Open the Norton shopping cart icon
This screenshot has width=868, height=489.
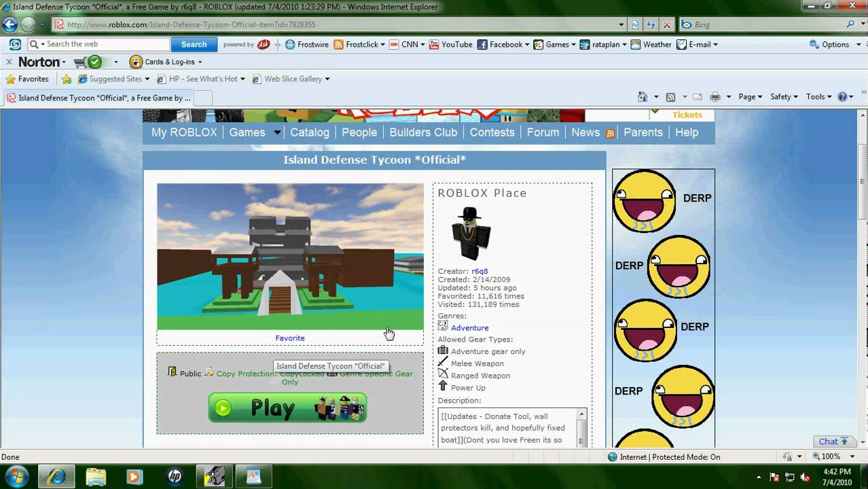[x=80, y=62]
